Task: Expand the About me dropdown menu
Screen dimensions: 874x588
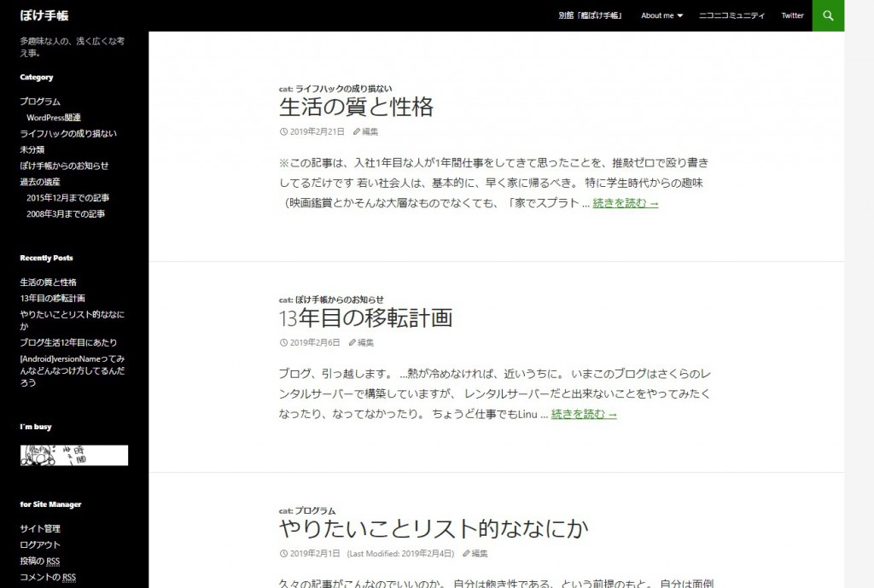Action: (x=661, y=15)
